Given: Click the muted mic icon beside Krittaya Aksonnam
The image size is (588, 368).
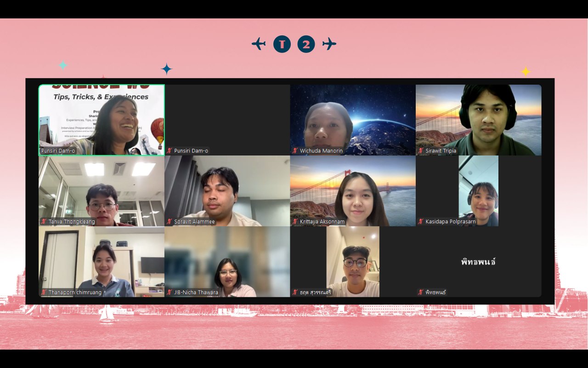Looking at the screenshot, I should [x=295, y=222].
